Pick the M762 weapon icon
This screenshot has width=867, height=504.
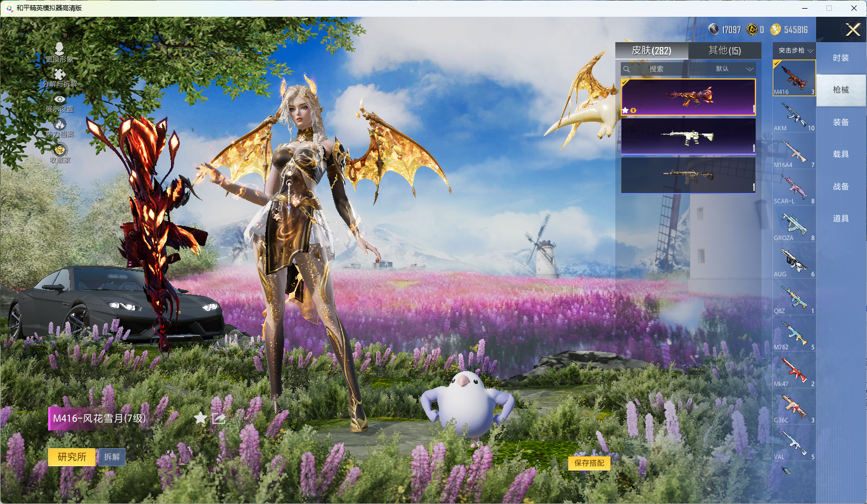click(x=793, y=334)
